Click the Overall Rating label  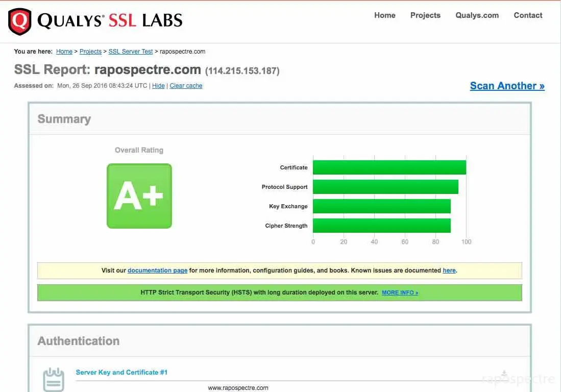[x=139, y=150]
